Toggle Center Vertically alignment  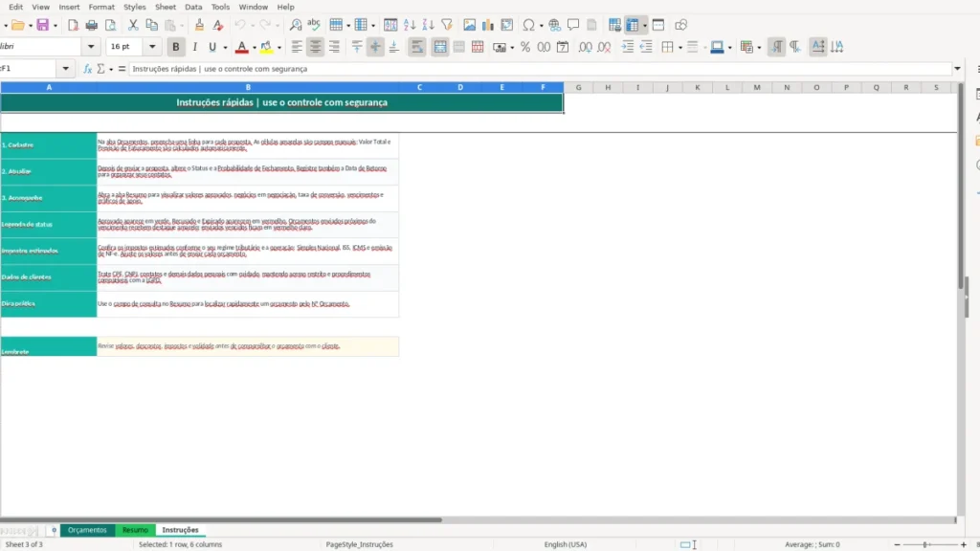[x=375, y=47]
